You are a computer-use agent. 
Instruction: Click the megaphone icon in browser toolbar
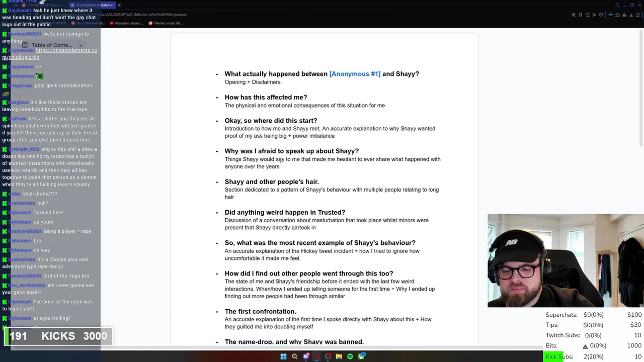point(611,15)
